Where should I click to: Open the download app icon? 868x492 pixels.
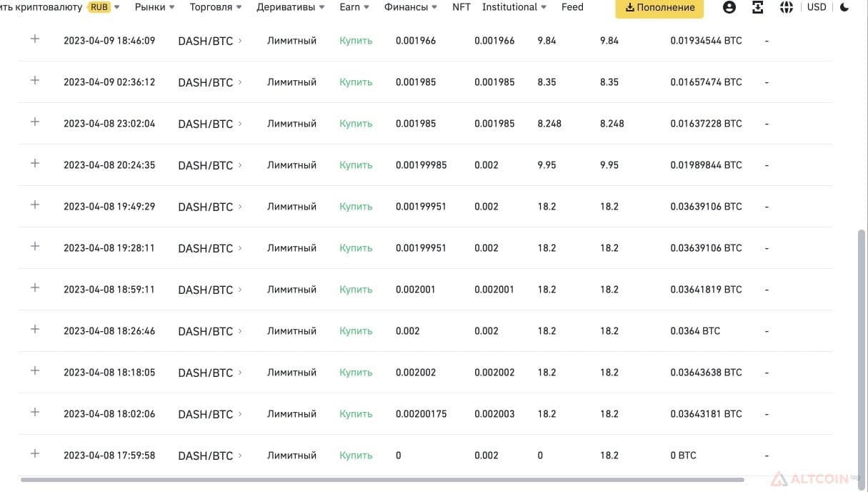(x=757, y=7)
